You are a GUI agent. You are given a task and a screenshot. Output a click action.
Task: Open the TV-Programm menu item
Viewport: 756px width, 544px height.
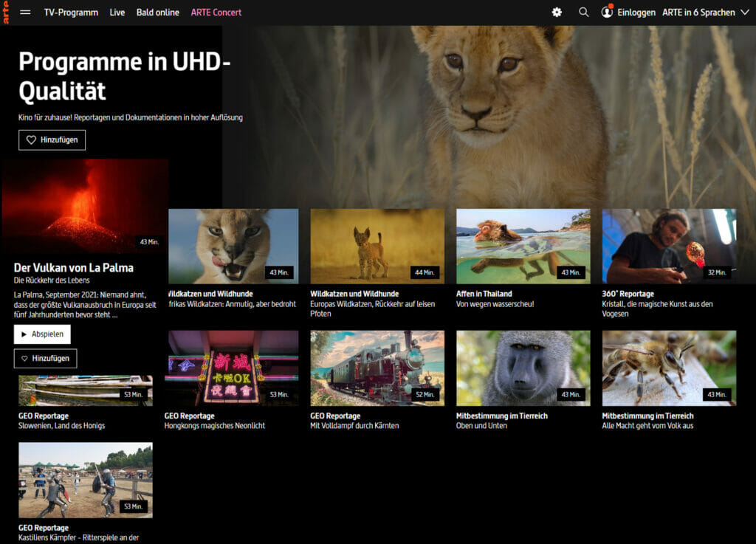(71, 13)
